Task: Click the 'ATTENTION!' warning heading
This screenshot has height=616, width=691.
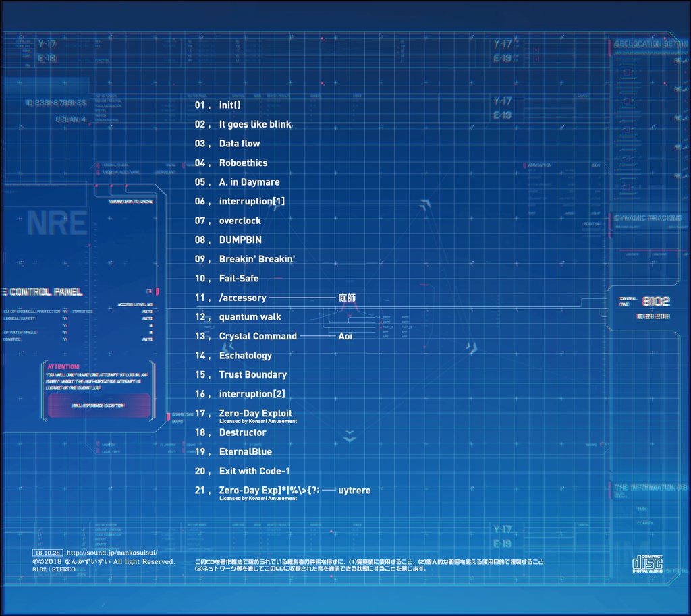Action: click(x=63, y=366)
